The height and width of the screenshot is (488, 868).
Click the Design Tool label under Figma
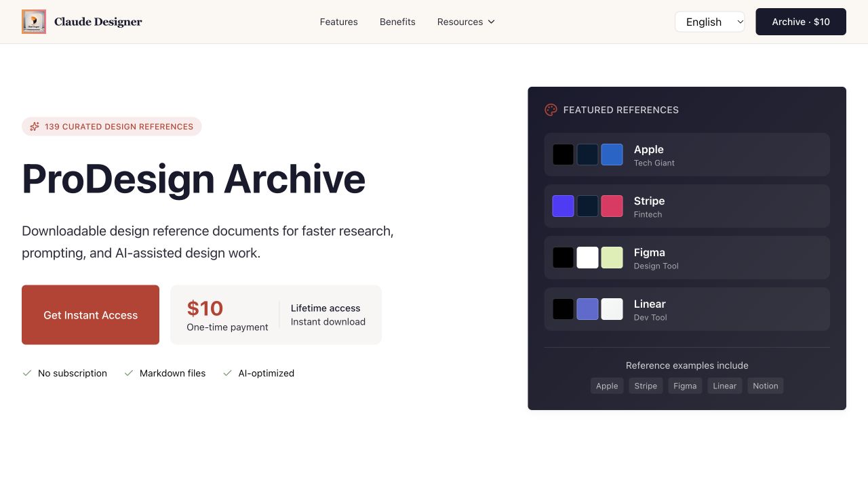pos(656,266)
